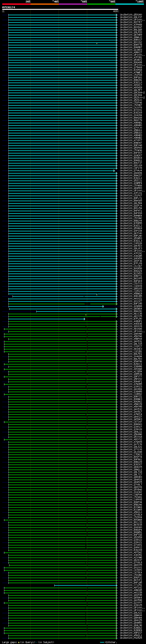Click hit label UniRef100_A5BW19
This screenshot has height=644, width=146.
(131, 294)
